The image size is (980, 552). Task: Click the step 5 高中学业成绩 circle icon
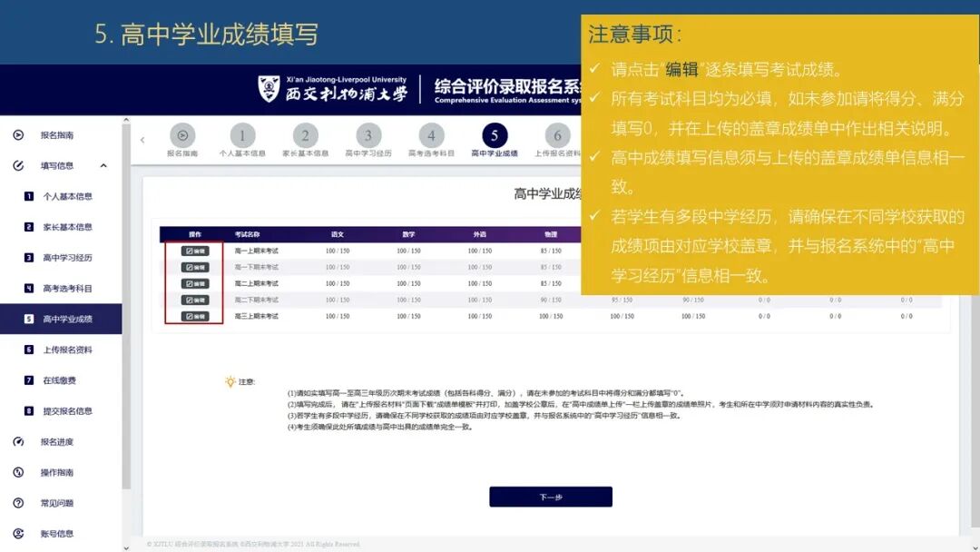coord(493,134)
